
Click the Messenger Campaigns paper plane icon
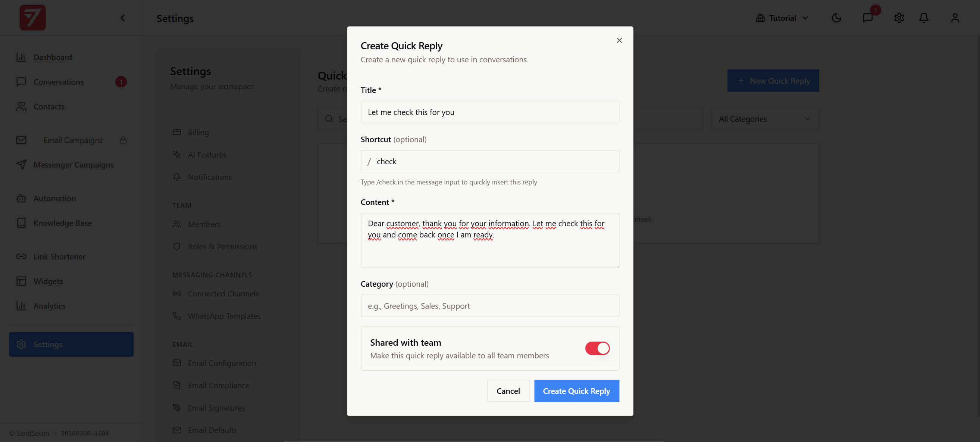[21, 165]
